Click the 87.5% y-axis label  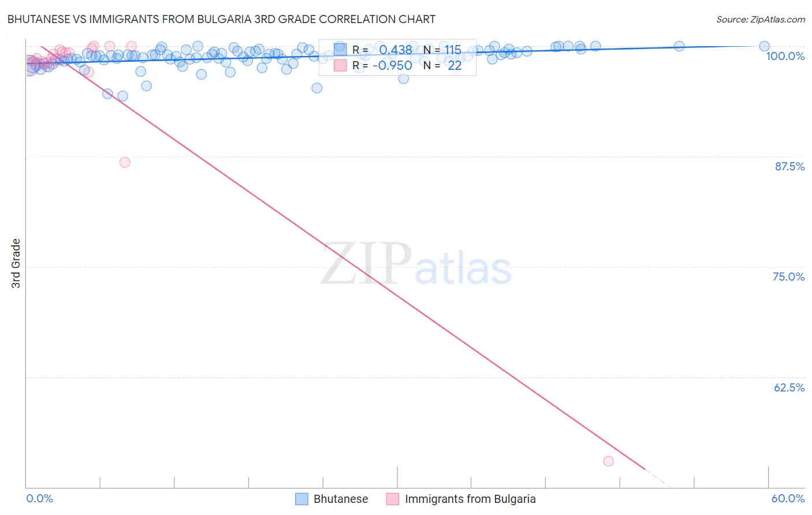pos(789,166)
